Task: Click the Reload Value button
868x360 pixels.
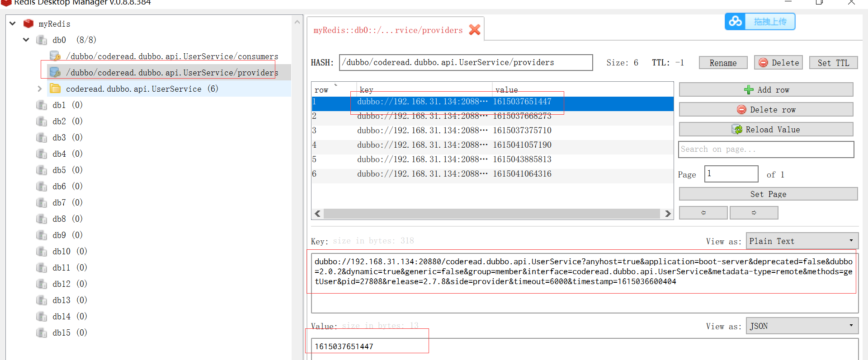Action: tap(766, 129)
